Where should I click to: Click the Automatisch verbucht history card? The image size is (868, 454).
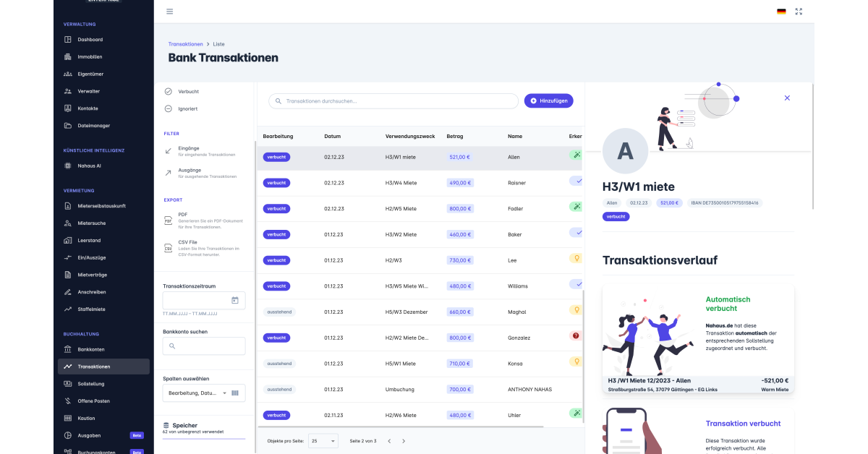[x=698, y=338]
